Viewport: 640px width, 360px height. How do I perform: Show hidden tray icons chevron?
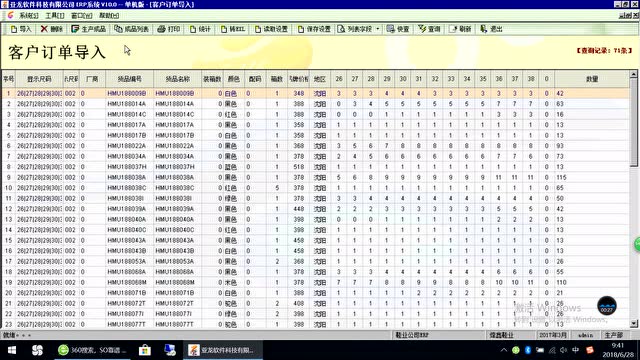[x=504, y=350]
